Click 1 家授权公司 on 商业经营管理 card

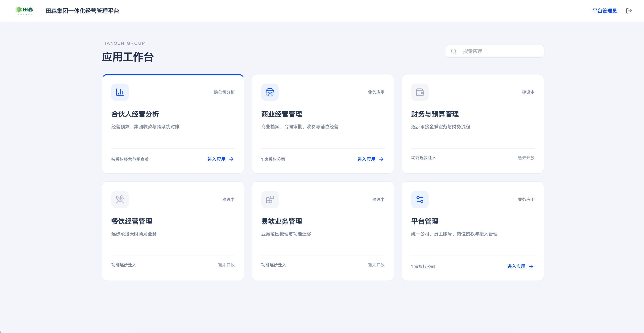(x=273, y=159)
